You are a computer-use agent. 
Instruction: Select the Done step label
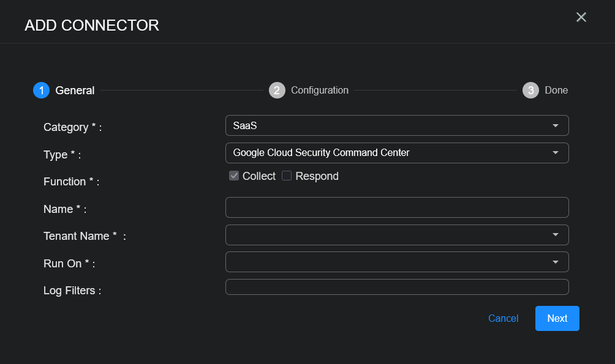coord(556,91)
